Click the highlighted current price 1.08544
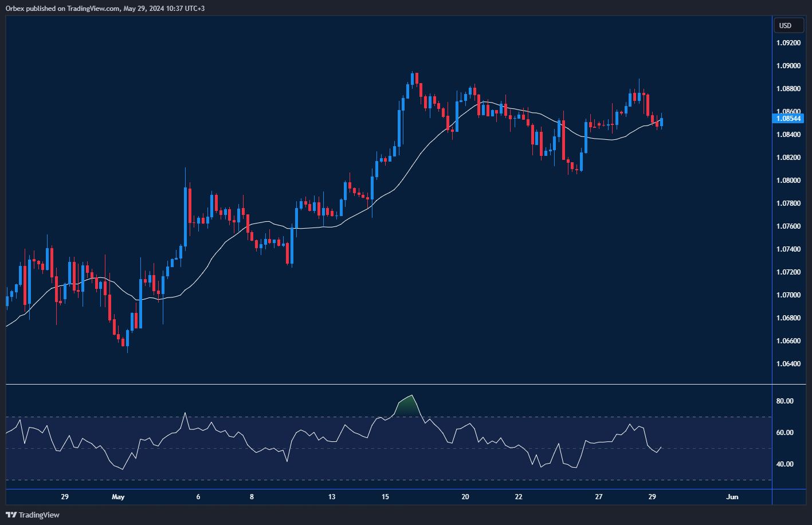812x525 pixels. pyautogui.click(x=789, y=119)
